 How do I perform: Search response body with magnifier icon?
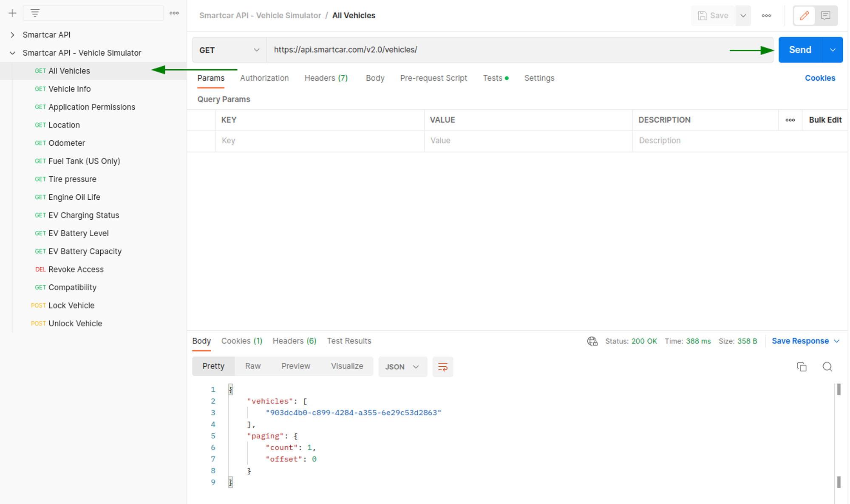coord(827,367)
